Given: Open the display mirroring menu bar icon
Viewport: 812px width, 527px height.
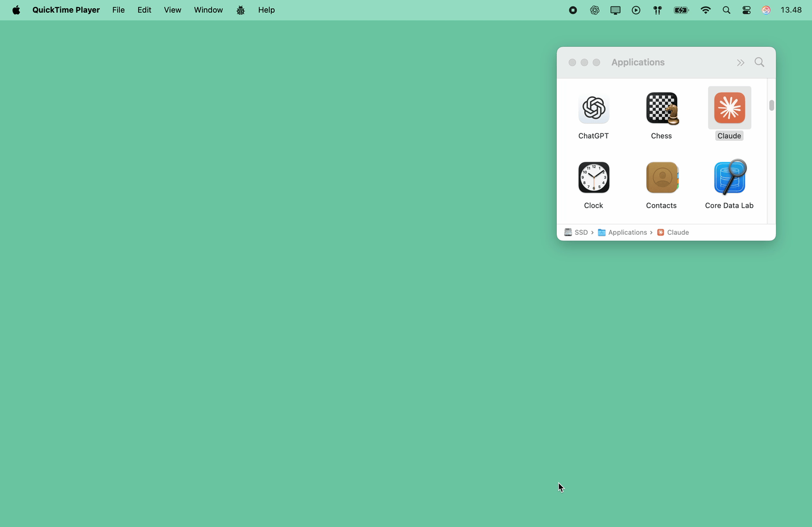Looking at the screenshot, I should [x=615, y=10].
